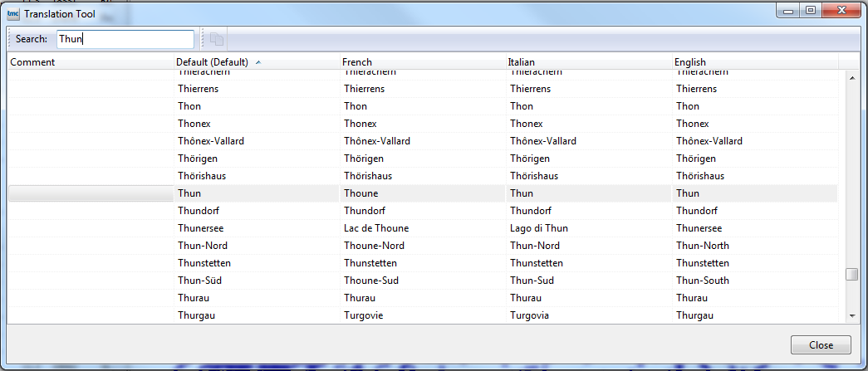The height and width of the screenshot is (371, 868).
Task: Maximize the Translation Tool window
Action: coord(810,10)
